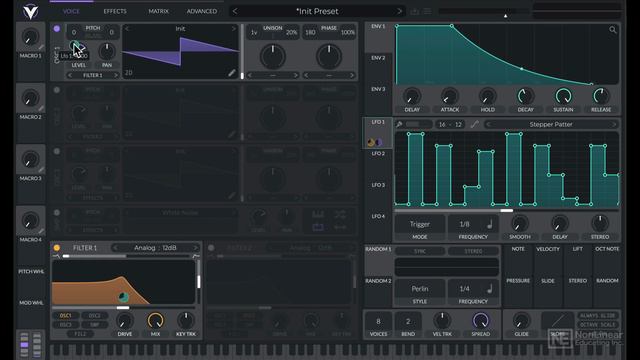Select previous Filter 1 type arrow
This screenshot has height=360, width=640.
[x=115, y=248]
